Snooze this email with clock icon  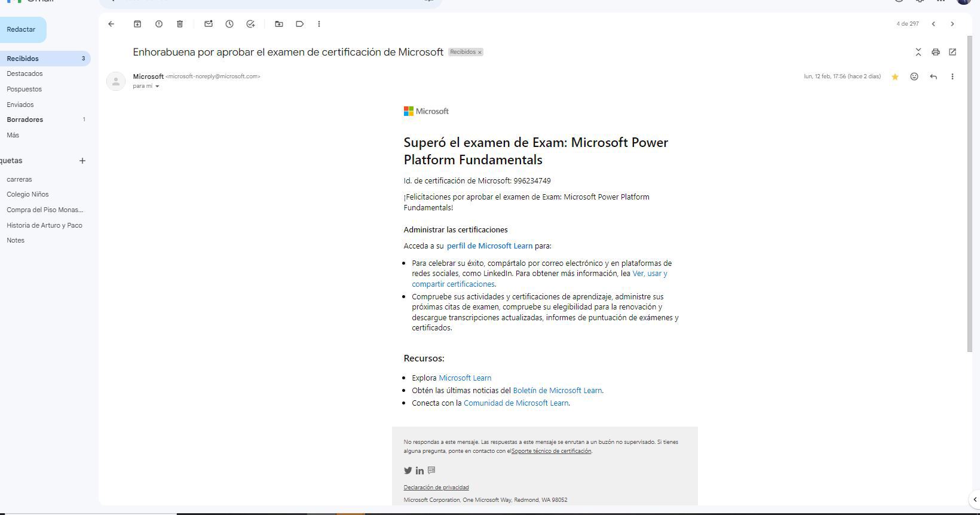tap(229, 24)
